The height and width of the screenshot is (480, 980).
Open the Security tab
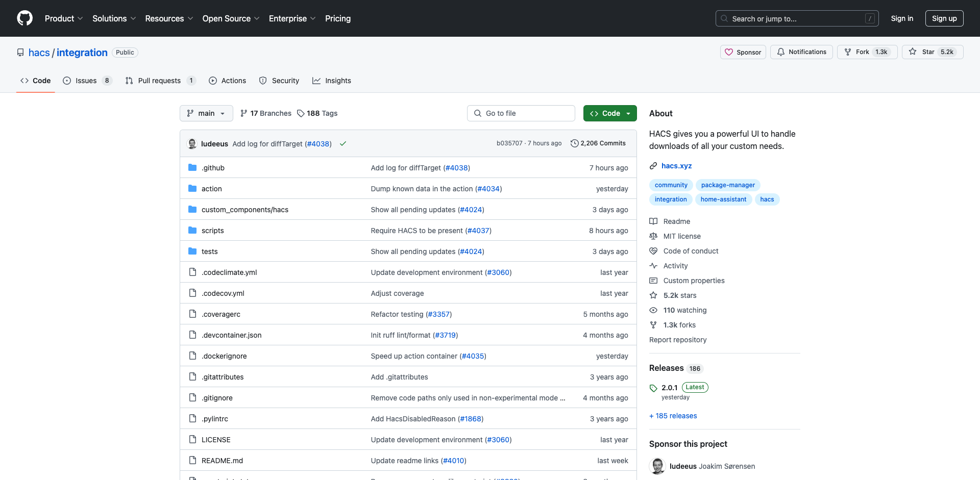point(279,81)
